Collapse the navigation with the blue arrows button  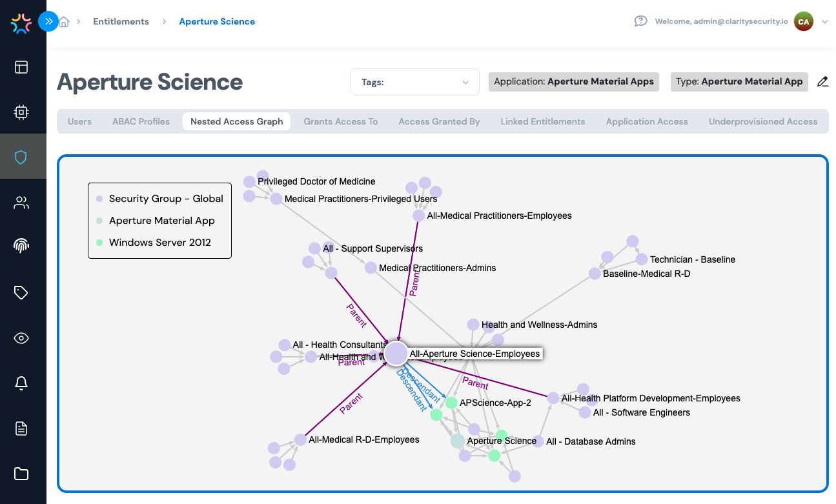[x=48, y=21]
